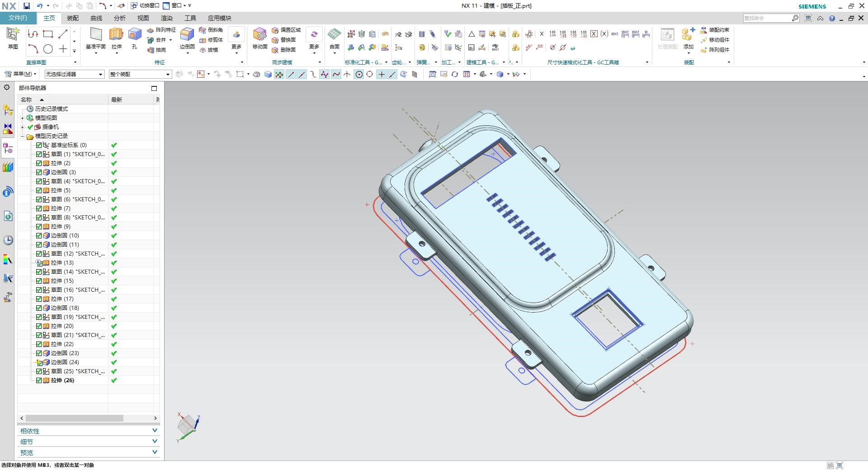Uncheck 基准坐标系 (0) checkbox
The height and width of the screenshot is (470, 868).
click(39, 145)
